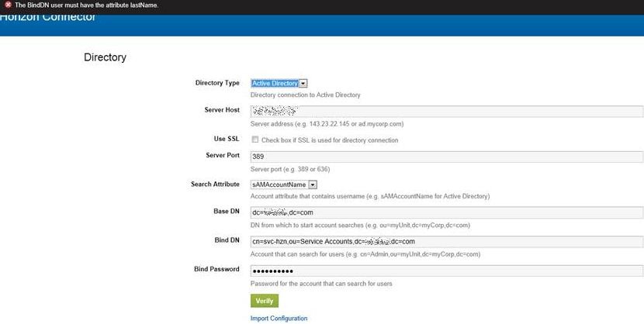This screenshot has height=324, width=644.
Task: Click the 'DN from which to start' hint
Action: click(x=360, y=225)
